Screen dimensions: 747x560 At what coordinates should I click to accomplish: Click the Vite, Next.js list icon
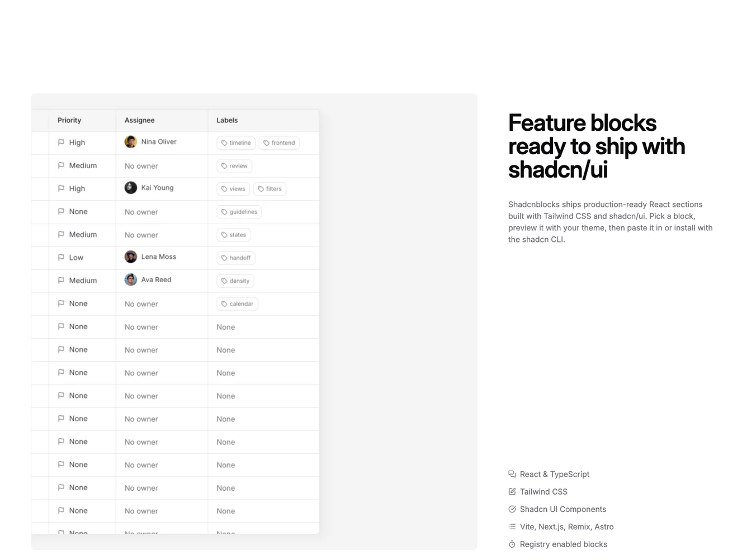pos(512,526)
